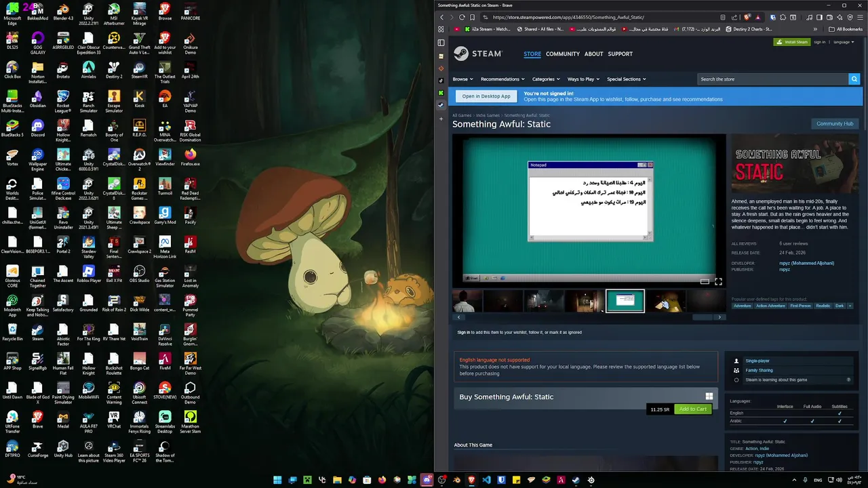The image size is (868, 488).
Task: Open the SUPPORT tab
Action: click(x=620, y=54)
